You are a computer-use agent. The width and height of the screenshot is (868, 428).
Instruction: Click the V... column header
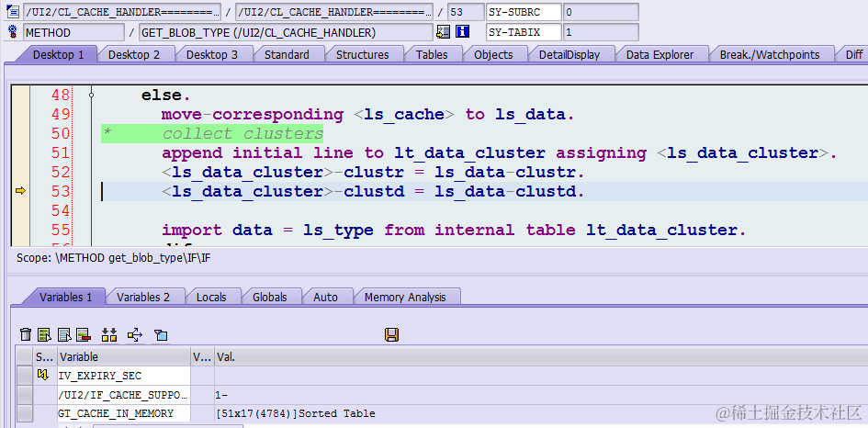(x=202, y=357)
